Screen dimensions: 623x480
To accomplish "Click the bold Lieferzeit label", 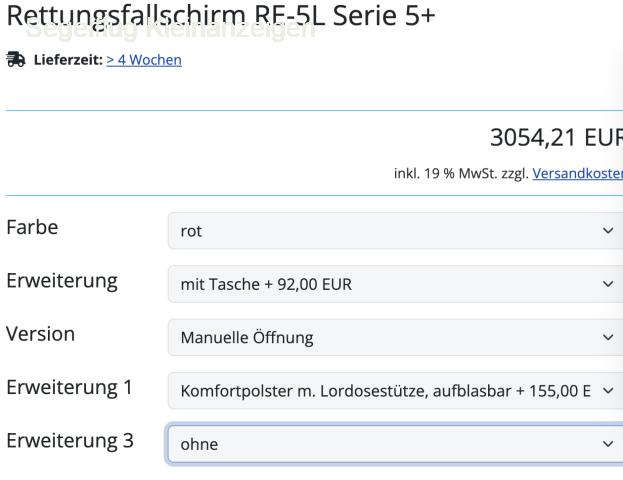I will click(x=66, y=60).
